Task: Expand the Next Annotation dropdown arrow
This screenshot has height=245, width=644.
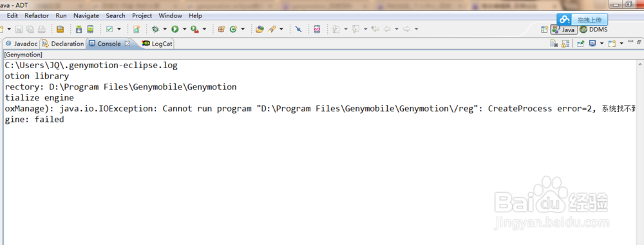Action: tap(346, 29)
